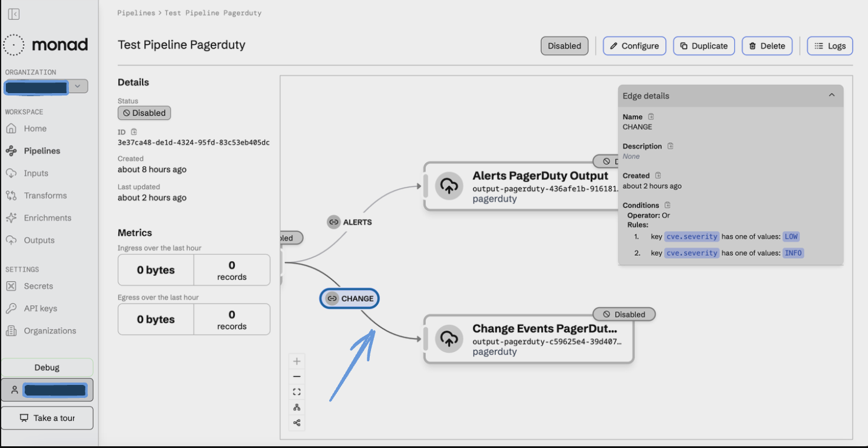The width and height of the screenshot is (868, 448).
Task: Navigate to the Pipelines breadcrumb link
Action: click(136, 13)
